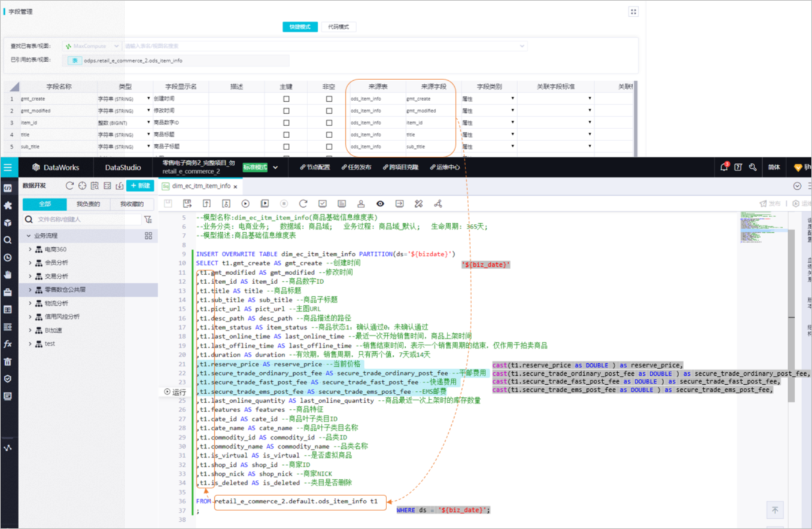812x529 pixels.
Task: Select the code development icon in left sidebar
Action: pos(8,188)
